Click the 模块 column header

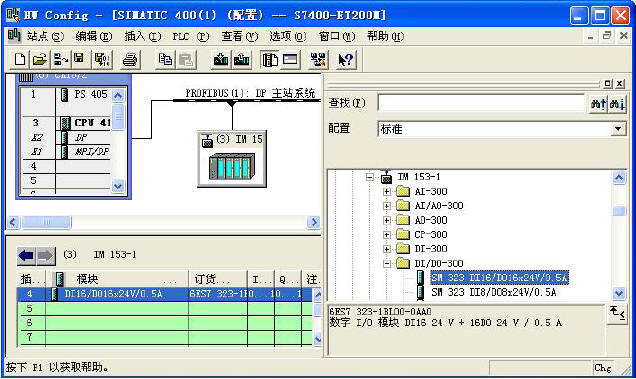click(118, 279)
